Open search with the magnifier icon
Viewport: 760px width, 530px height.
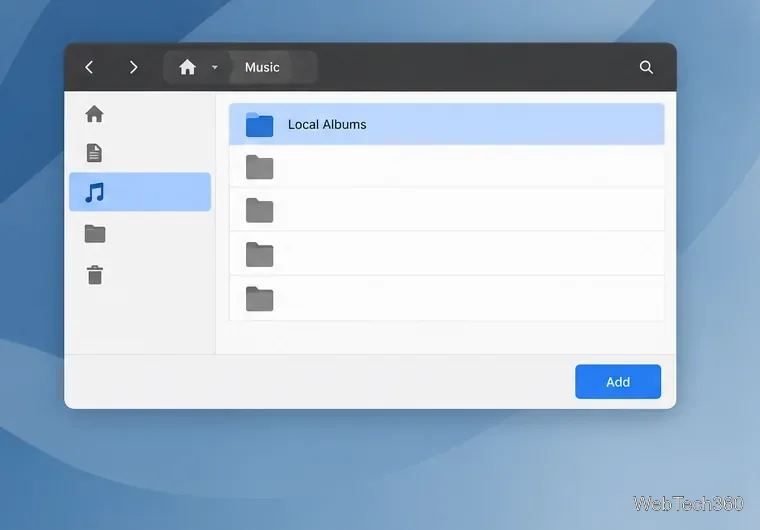(646, 67)
